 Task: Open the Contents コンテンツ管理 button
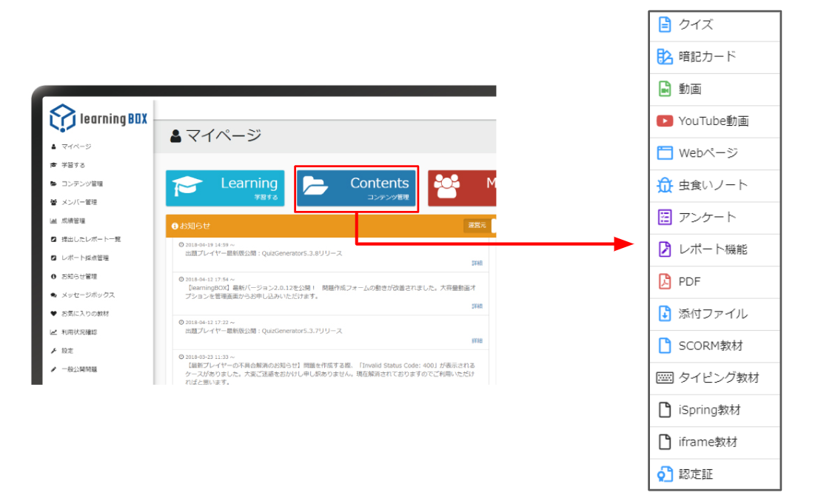pos(356,189)
